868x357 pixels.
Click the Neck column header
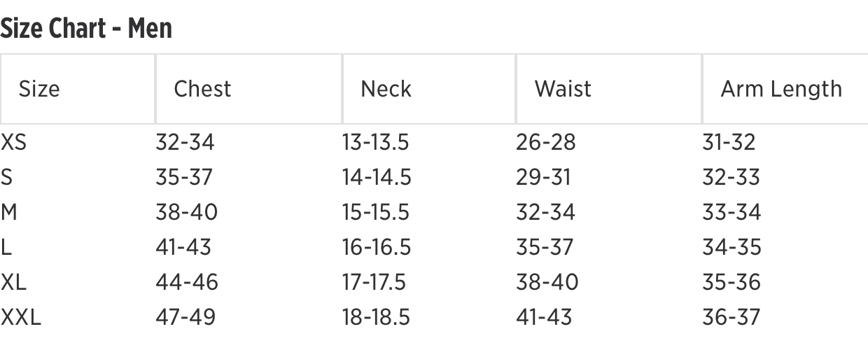coord(386,89)
